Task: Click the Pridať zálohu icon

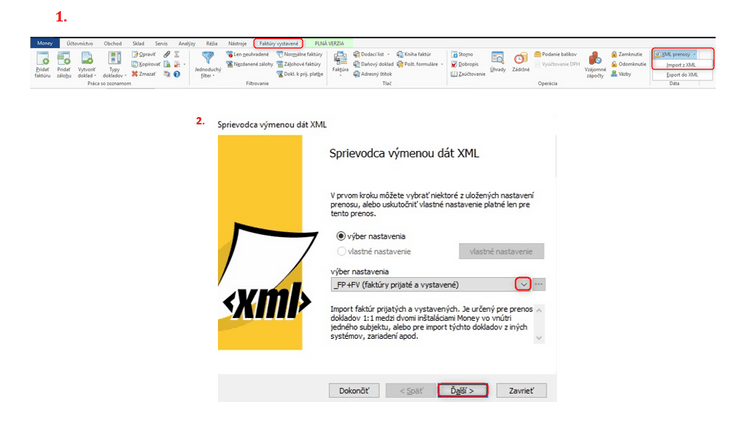Action: point(63,61)
